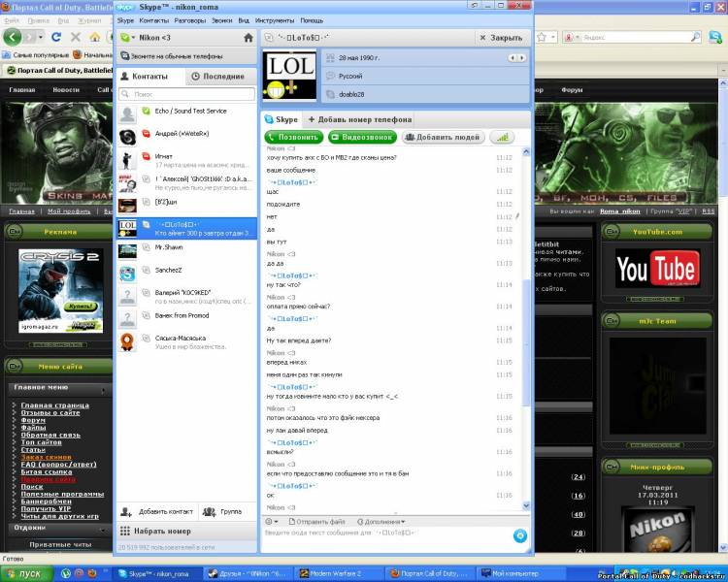The height and width of the screenshot is (582, 728).
Task: Open the emoticon picker dropdown
Action: (x=271, y=522)
